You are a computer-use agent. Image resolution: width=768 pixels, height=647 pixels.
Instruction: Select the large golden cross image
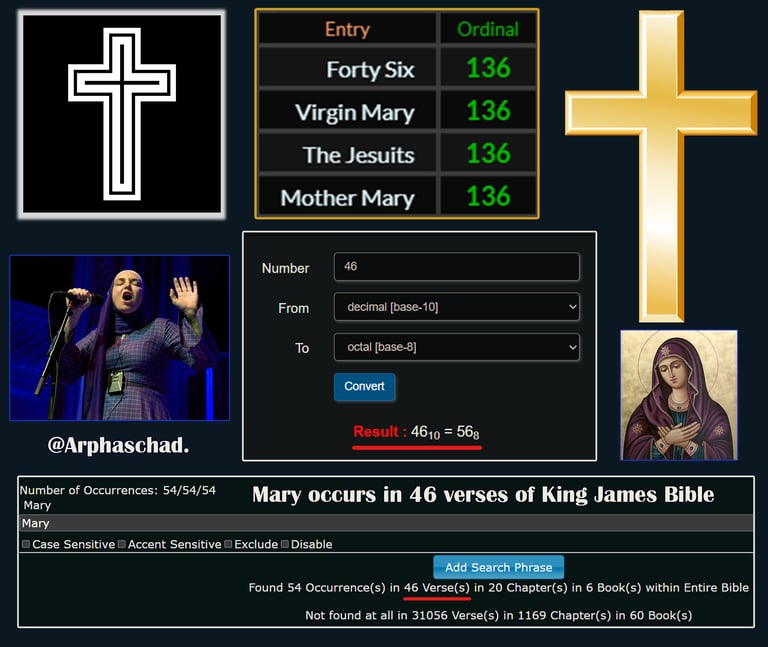pos(661,167)
